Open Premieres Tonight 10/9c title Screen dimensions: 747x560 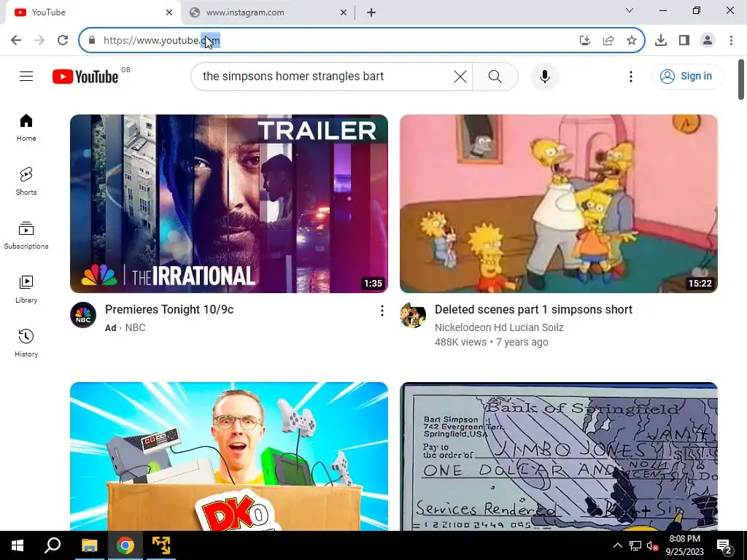[169, 309]
